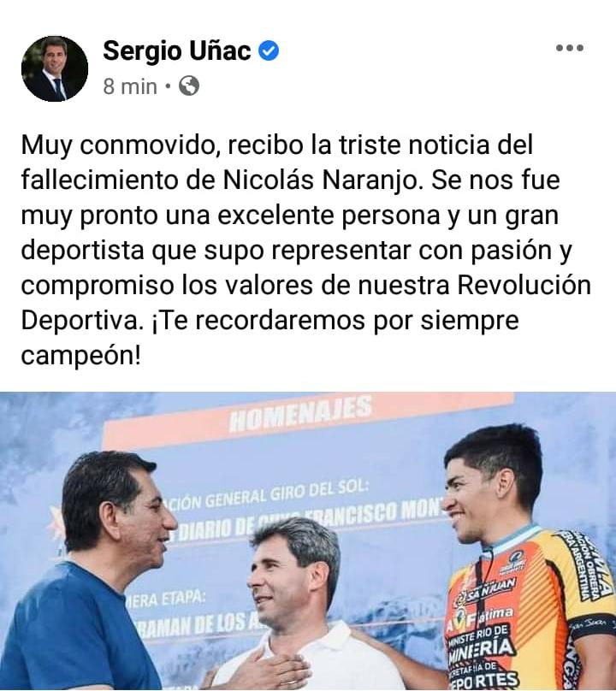Open the attached photo

tap(308, 541)
